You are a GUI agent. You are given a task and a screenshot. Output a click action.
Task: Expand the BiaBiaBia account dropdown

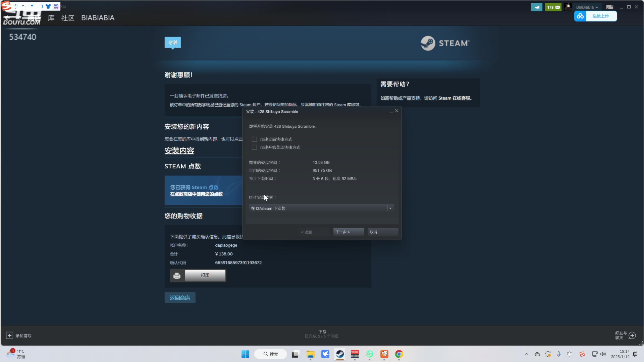pyautogui.click(x=587, y=7)
